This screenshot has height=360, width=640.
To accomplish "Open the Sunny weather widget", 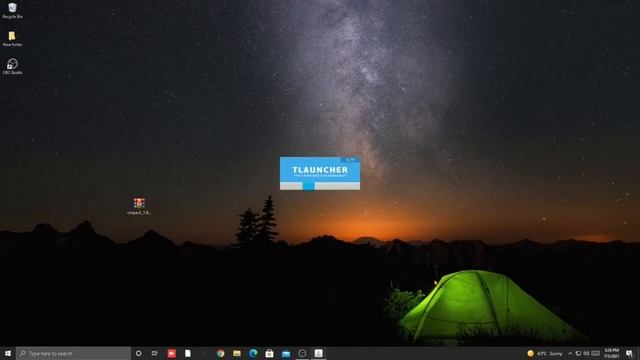I will coord(545,353).
